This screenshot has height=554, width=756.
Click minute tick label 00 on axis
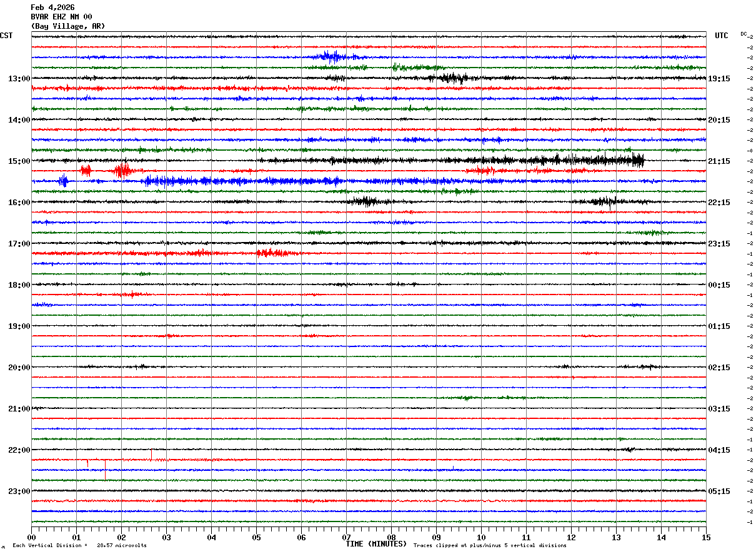click(31, 537)
